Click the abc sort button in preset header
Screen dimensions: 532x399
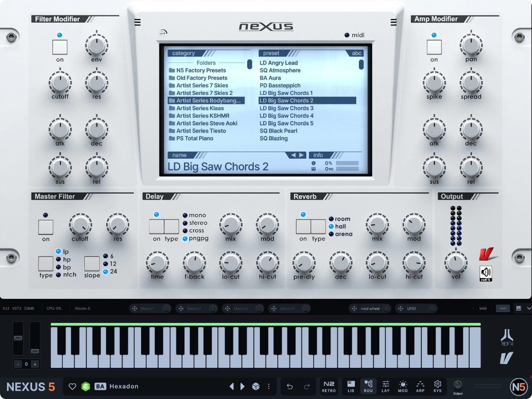[356, 53]
